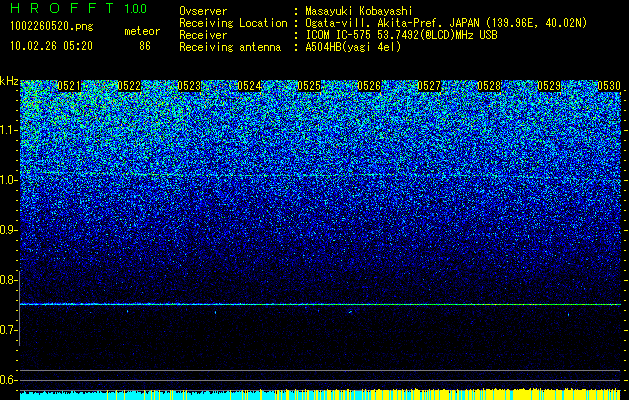Select the filename 1002260520.png
Screen dimensions: 629x400
[52, 27]
